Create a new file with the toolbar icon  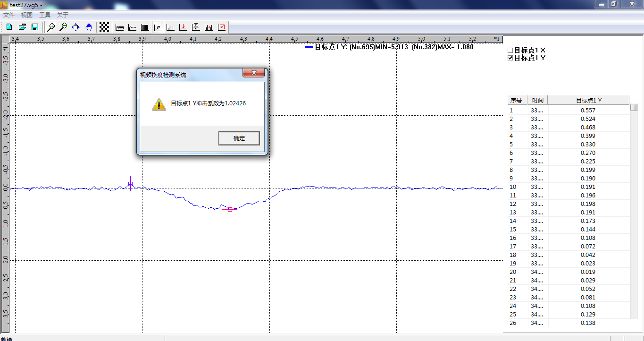tap(9, 27)
